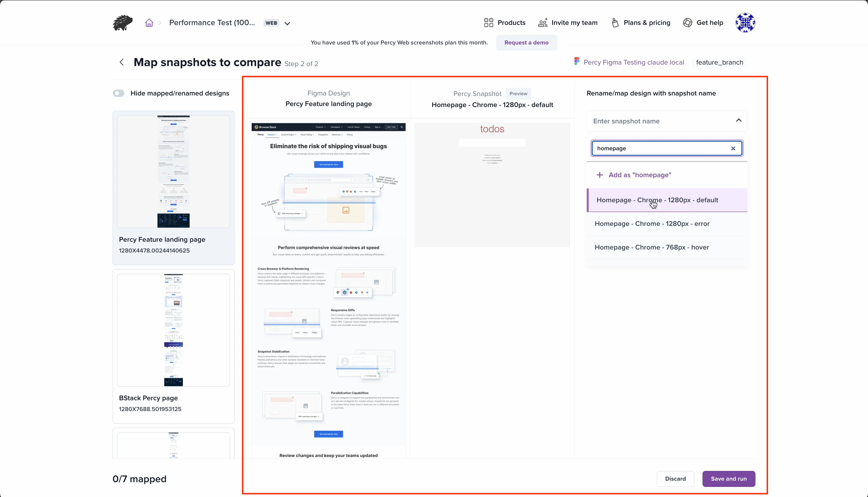Click the Percy Snapshot todos preview image
Screen dimensions: 868x497
pos(492,185)
